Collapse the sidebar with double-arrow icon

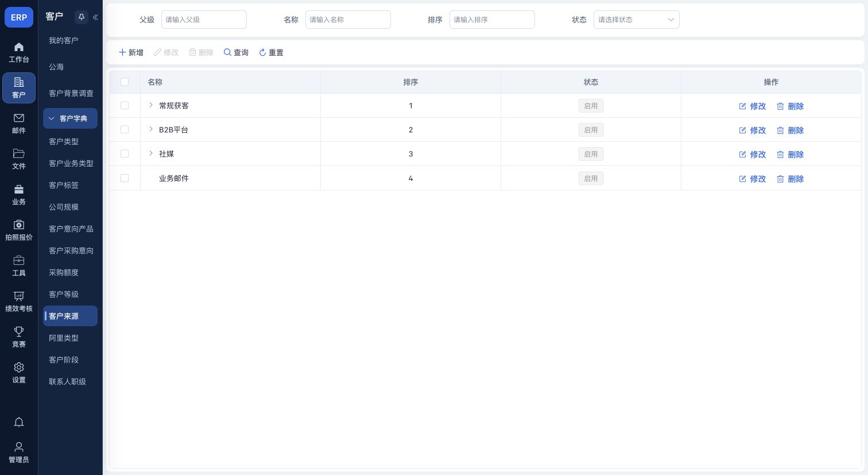95,17
